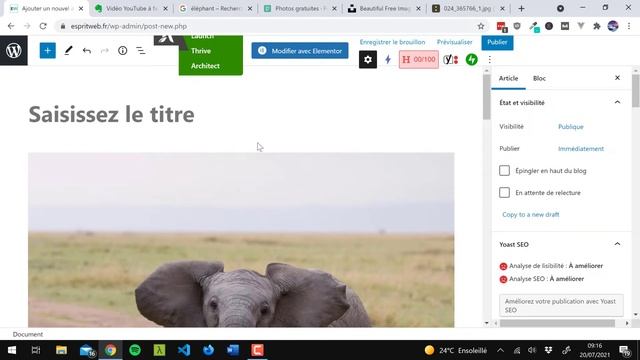
Task: Bookmark this page with star icon
Action: (481, 26)
